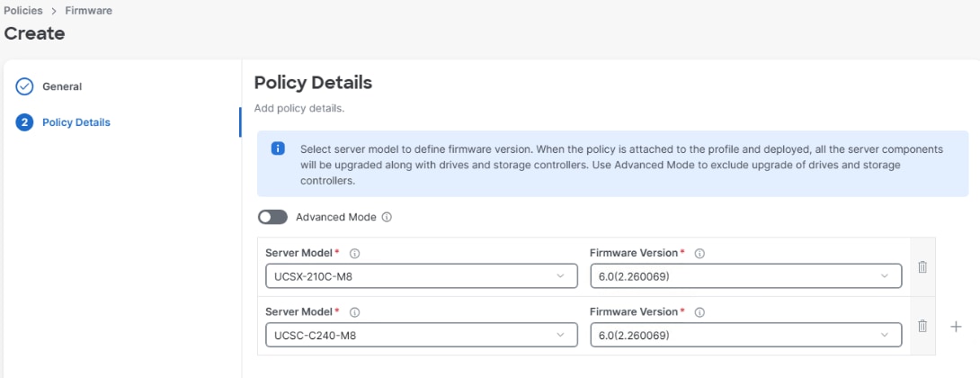Open Firmware Version dropdown in UCSC-C240-M8 row
The image size is (980, 378).
(x=745, y=335)
